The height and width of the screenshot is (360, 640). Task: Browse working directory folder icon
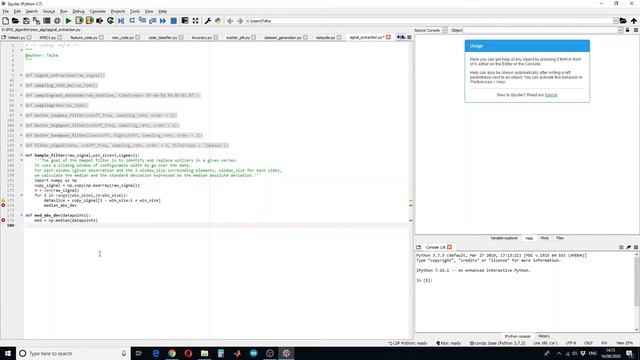[x=623, y=21]
